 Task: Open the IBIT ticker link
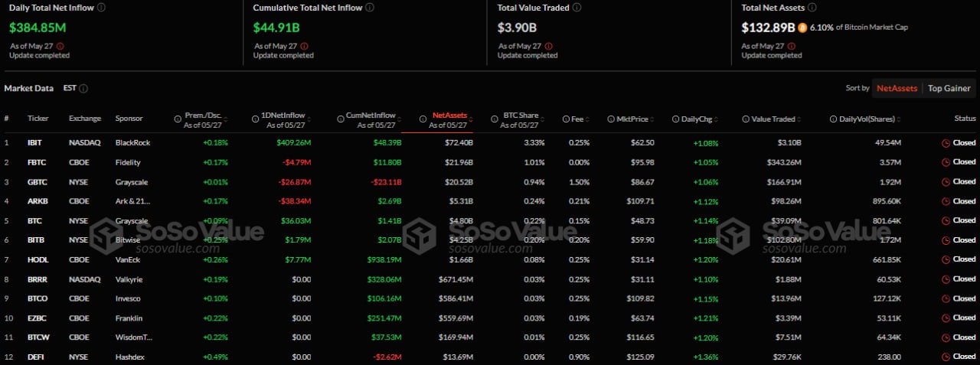point(34,142)
